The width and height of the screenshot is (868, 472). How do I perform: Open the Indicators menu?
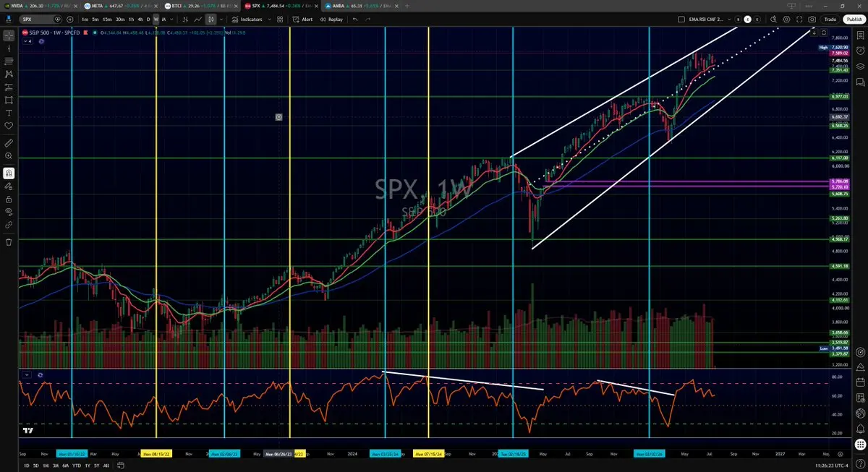coord(246,19)
